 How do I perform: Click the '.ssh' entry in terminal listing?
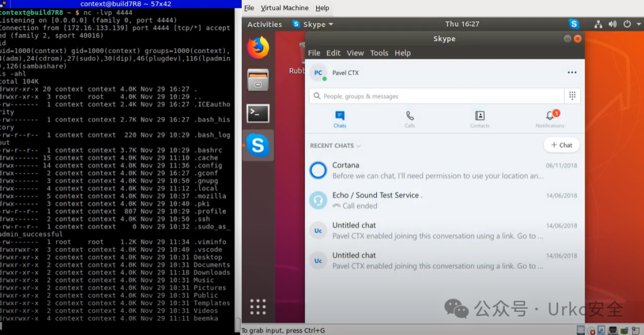(202, 219)
